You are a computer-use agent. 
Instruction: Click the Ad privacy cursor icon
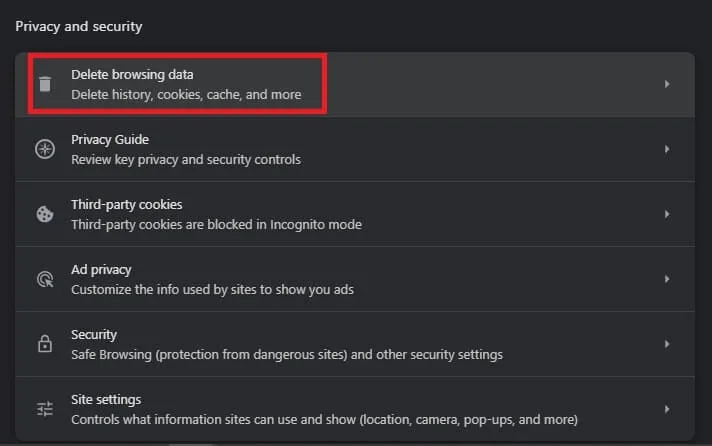pyautogui.click(x=45, y=279)
